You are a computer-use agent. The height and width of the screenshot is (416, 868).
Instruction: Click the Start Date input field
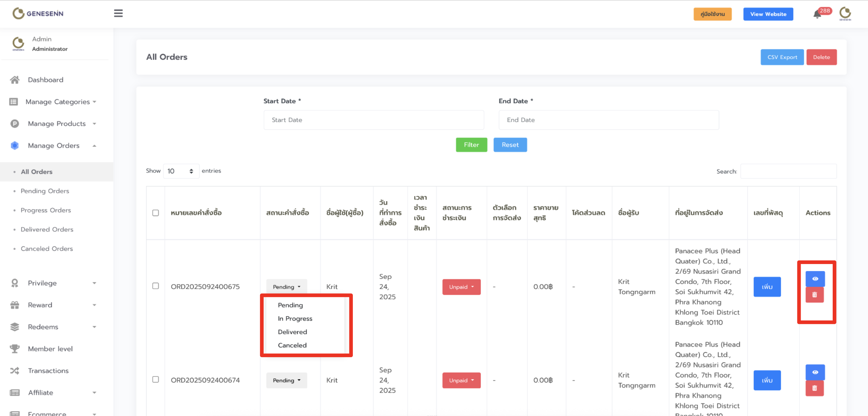point(374,120)
